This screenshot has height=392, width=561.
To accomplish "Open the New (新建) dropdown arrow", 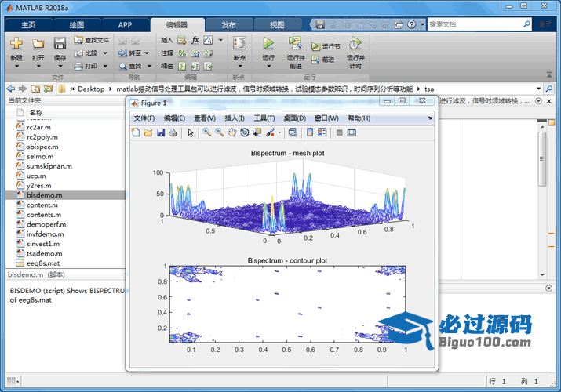I will [x=16, y=67].
